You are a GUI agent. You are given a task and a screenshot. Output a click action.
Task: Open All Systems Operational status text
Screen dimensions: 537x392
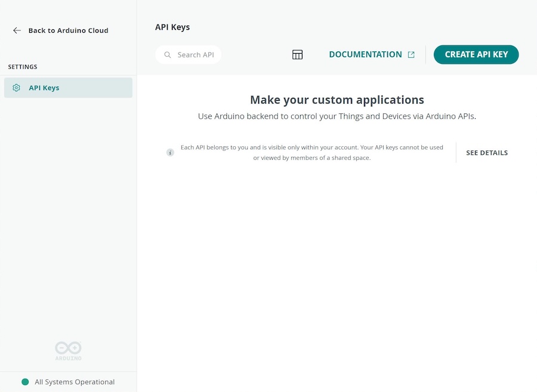click(x=75, y=382)
